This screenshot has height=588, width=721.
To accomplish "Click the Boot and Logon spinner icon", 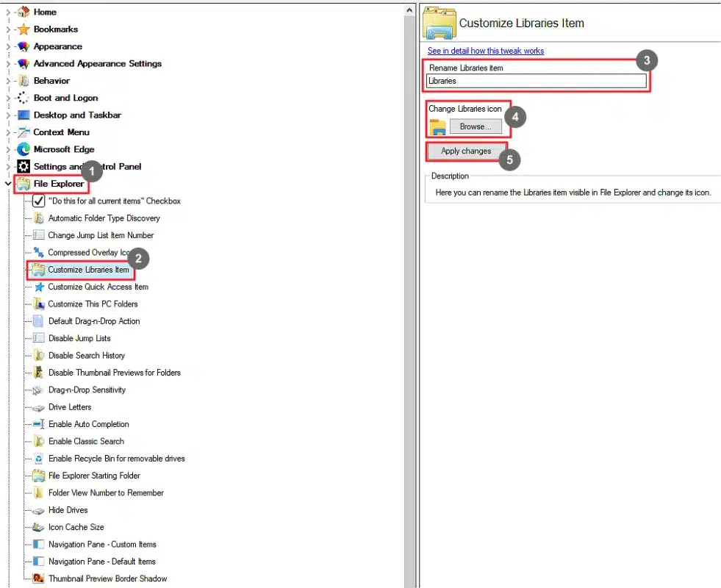I will 24,98.
